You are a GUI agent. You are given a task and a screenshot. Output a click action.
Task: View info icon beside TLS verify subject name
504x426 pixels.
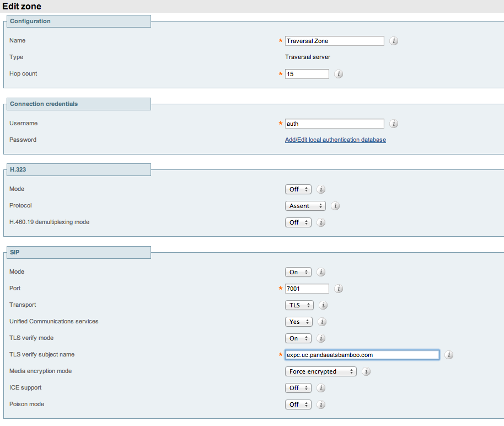click(449, 355)
